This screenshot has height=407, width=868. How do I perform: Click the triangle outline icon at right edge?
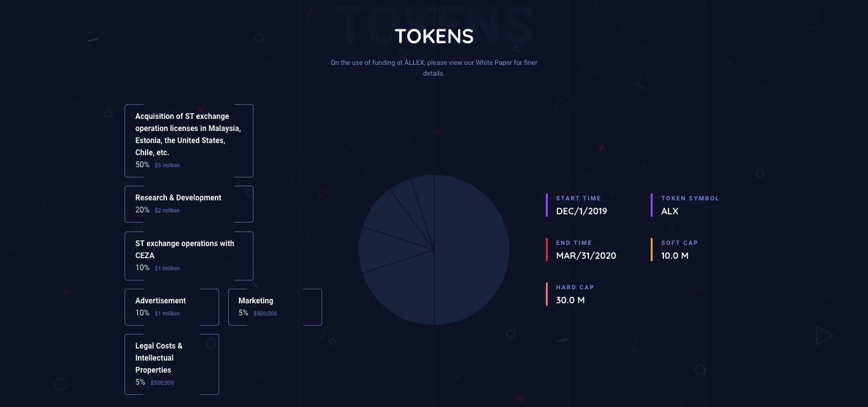click(824, 336)
